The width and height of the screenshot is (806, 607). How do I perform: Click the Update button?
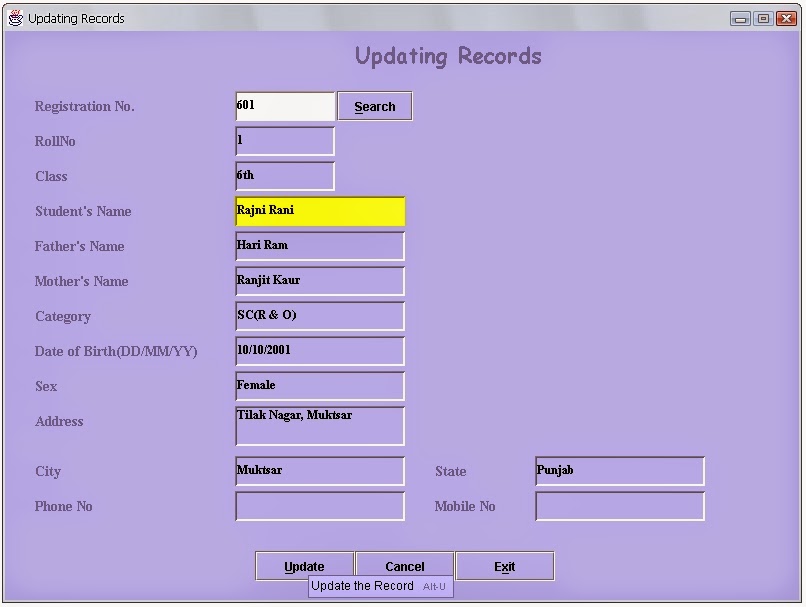coord(304,565)
